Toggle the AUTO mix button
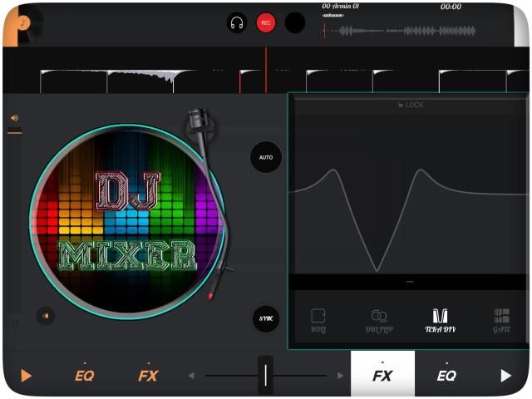Screen dimensions: 532x399 266,157
